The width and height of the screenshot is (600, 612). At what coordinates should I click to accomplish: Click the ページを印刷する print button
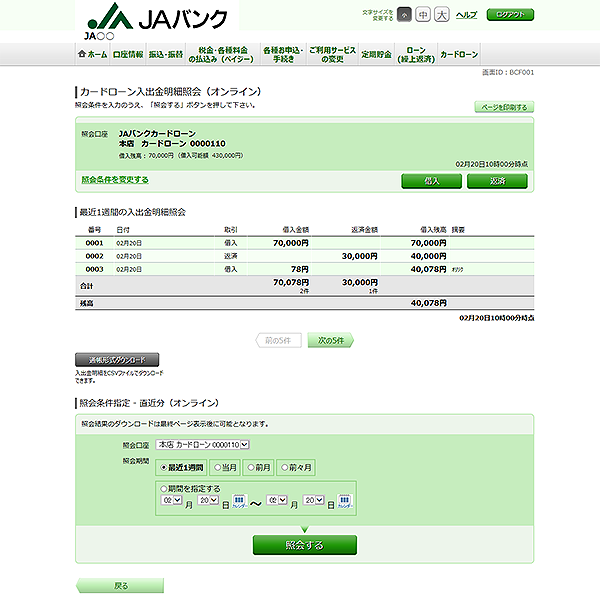pos(502,107)
